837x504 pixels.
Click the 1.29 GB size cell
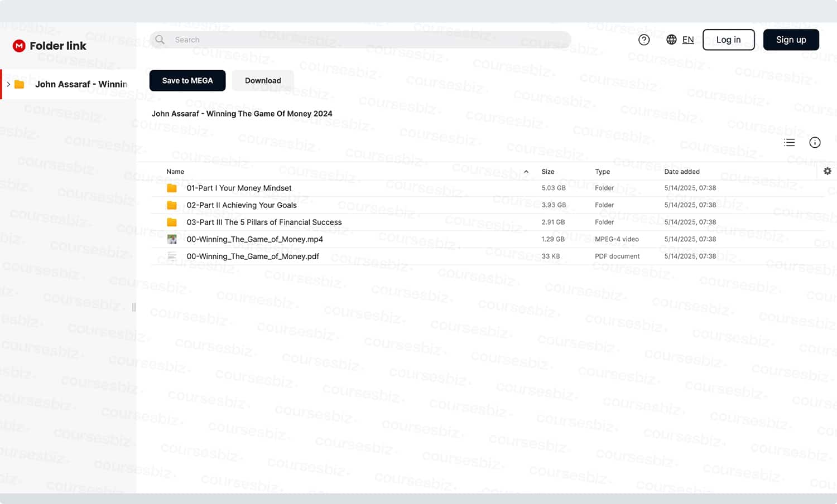click(553, 239)
